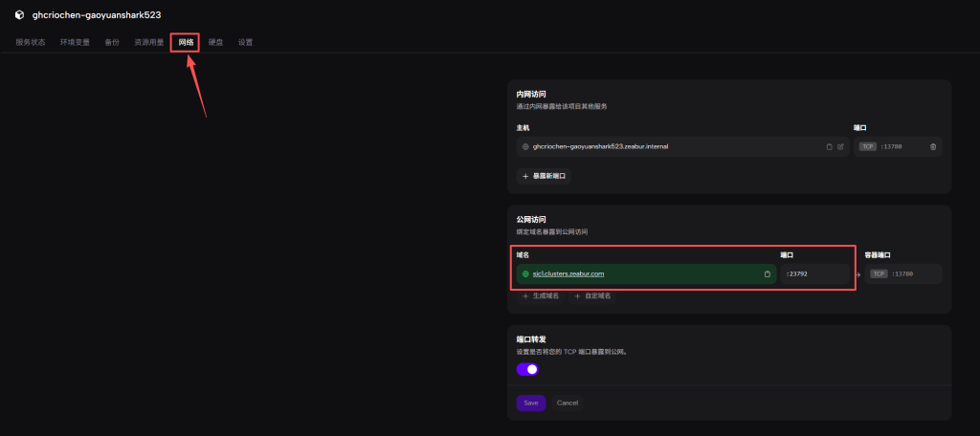Click the 暴露新端口 button
Image resolution: width=980 pixels, height=436 pixels.
(544, 176)
